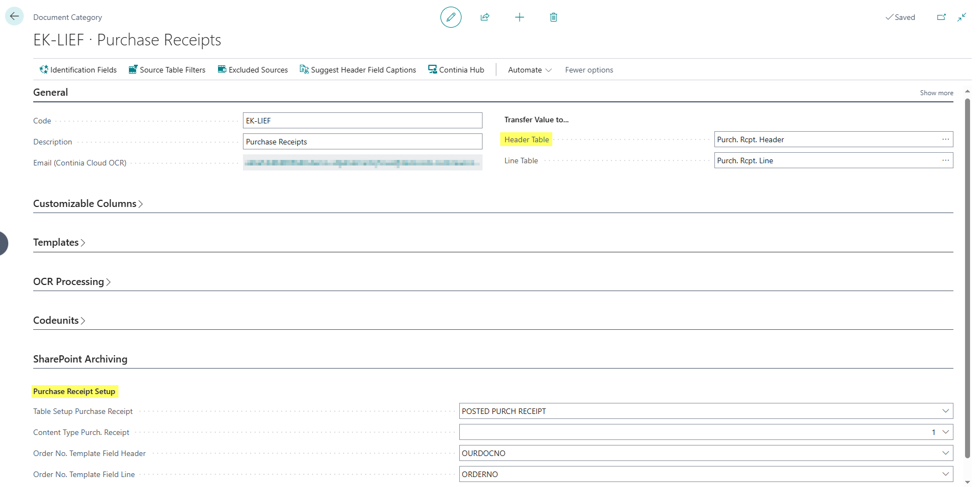The image size is (980, 487).
Task: Click the plus new record icon
Action: 520,17
